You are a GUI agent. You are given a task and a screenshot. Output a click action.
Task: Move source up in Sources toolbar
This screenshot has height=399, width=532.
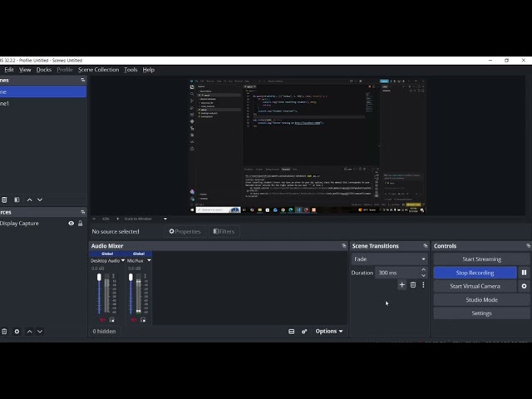(30, 332)
